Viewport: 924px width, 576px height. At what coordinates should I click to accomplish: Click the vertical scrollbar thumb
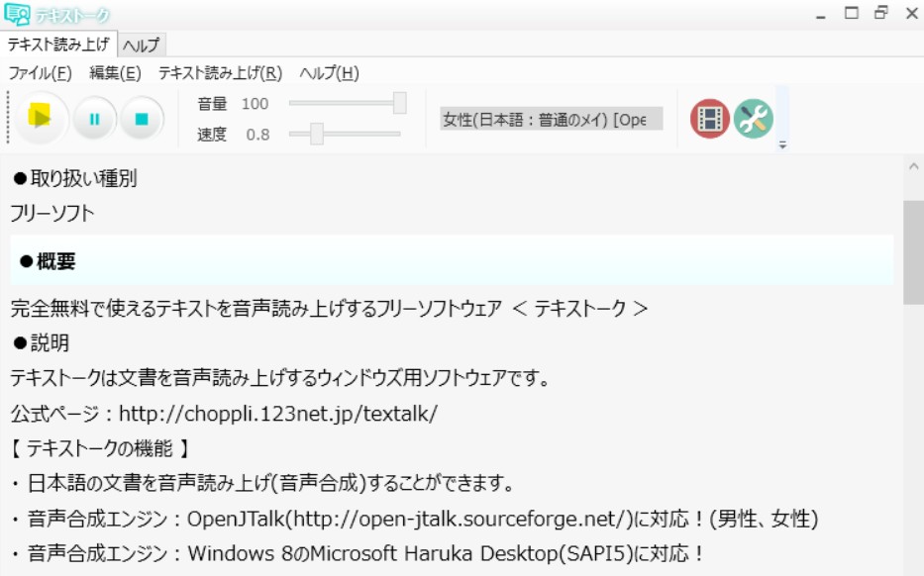(x=913, y=252)
